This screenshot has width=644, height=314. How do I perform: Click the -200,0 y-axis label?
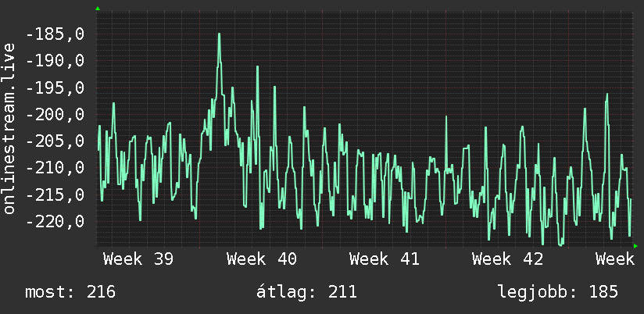[x=55, y=115]
